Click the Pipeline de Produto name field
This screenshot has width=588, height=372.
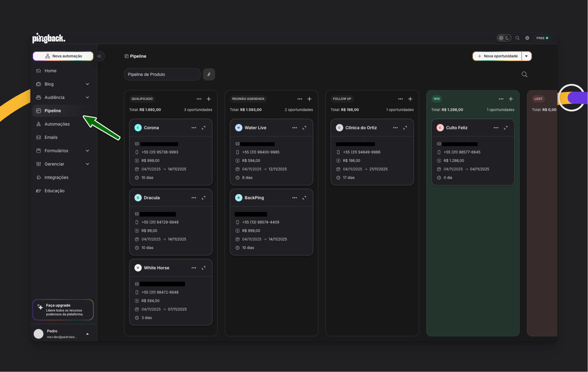click(162, 74)
